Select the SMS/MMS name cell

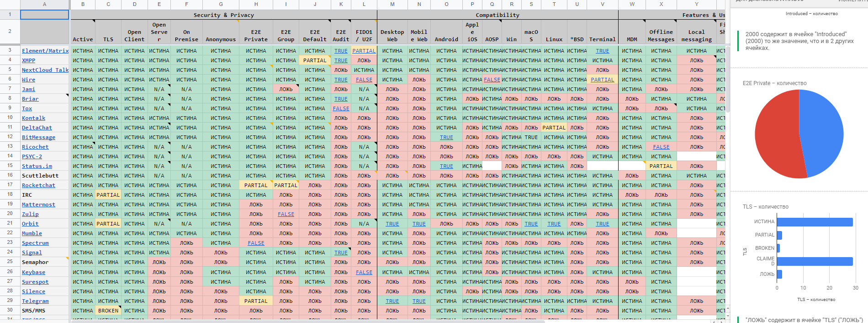(x=45, y=311)
